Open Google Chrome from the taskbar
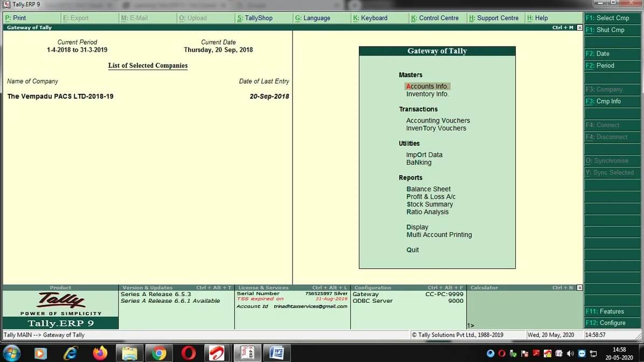The height and width of the screenshot is (362, 644). click(159, 353)
